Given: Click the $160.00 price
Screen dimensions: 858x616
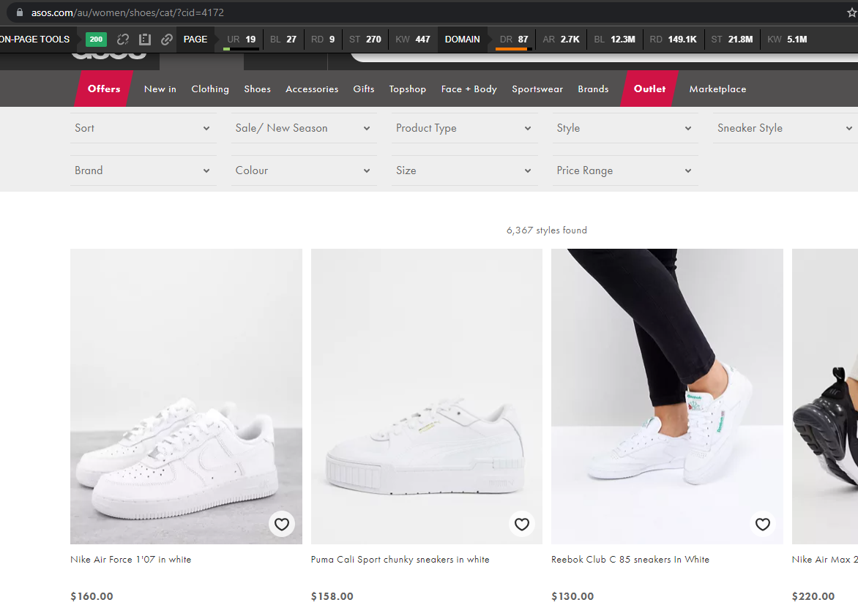Looking at the screenshot, I should pos(92,596).
